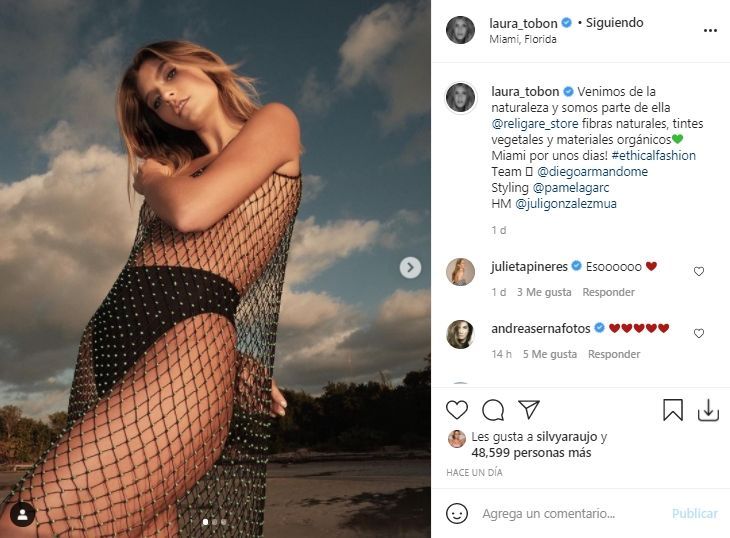730x538 pixels.
Task: Open the emoji picker in the comment box
Action: click(x=457, y=513)
